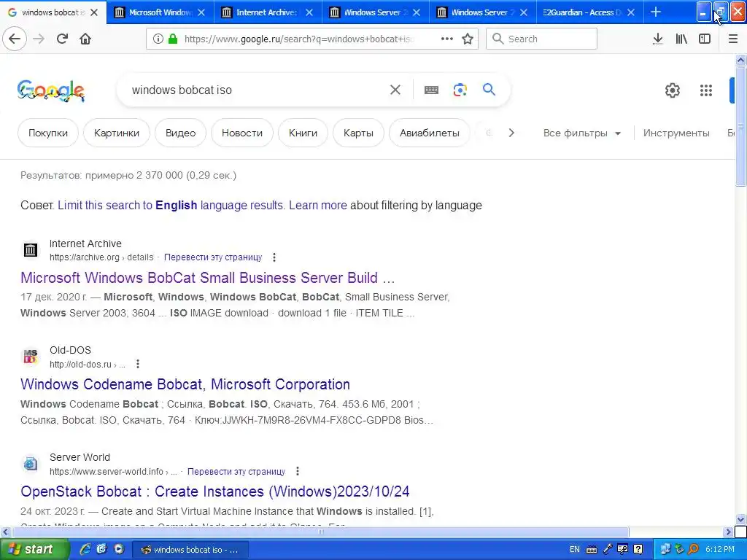The width and height of the screenshot is (747, 560).
Task: Open 'Windows Codename Bobcat, Microsoft Corporation' result
Action: (185, 384)
